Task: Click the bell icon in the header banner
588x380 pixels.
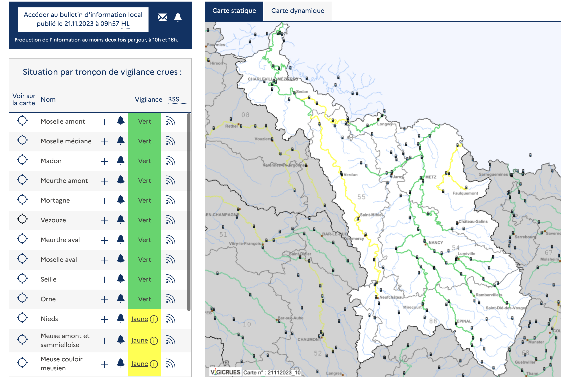Action: coord(178,17)
